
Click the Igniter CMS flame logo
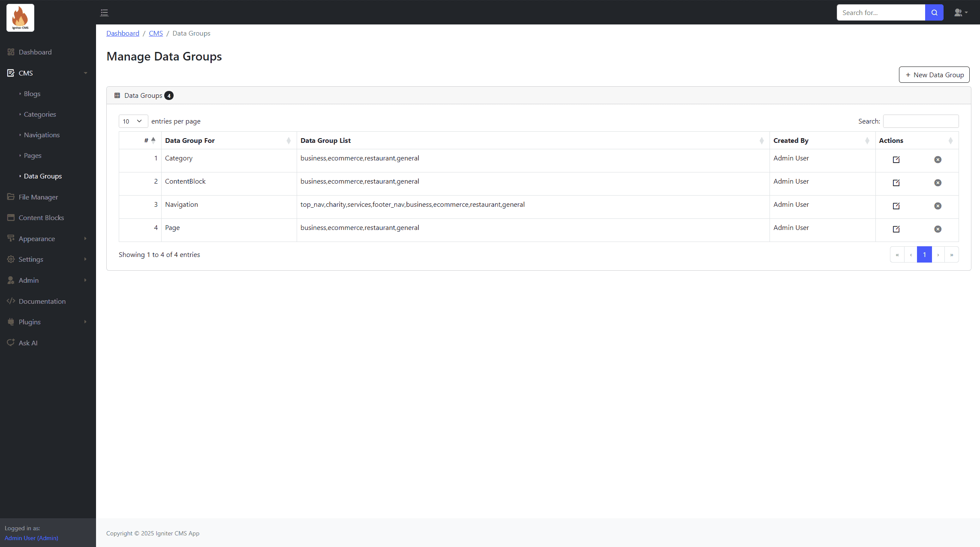(x=20, y=18)
